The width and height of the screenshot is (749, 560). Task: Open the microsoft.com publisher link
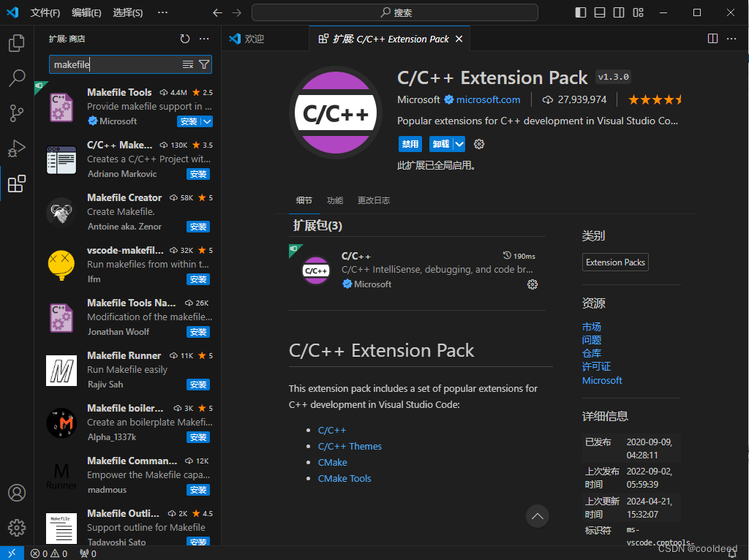click(488, 99)
